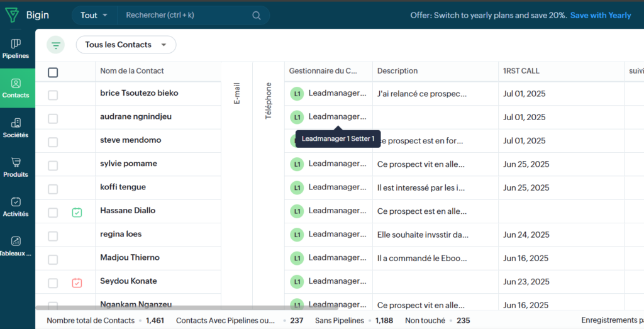Check the box for brice Tsoutezo bieko
The height and width of the screenshot is (329, 644).
coord(53,95)
